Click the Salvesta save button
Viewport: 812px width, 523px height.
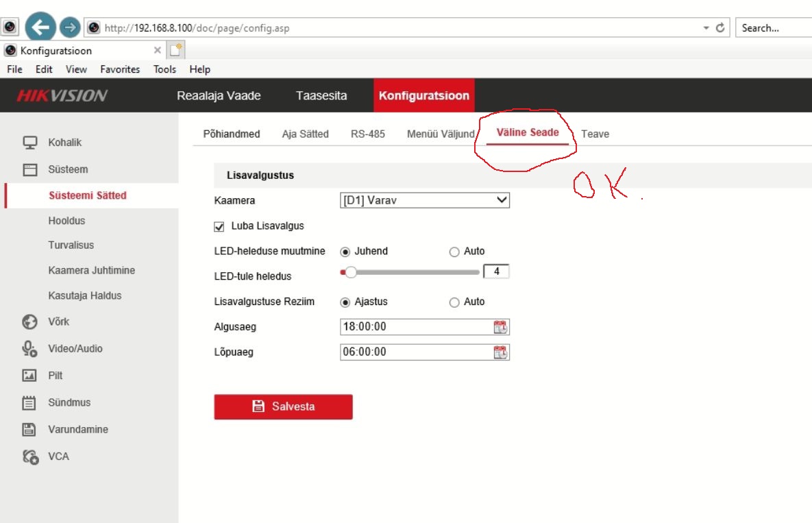tap(283, 406)
